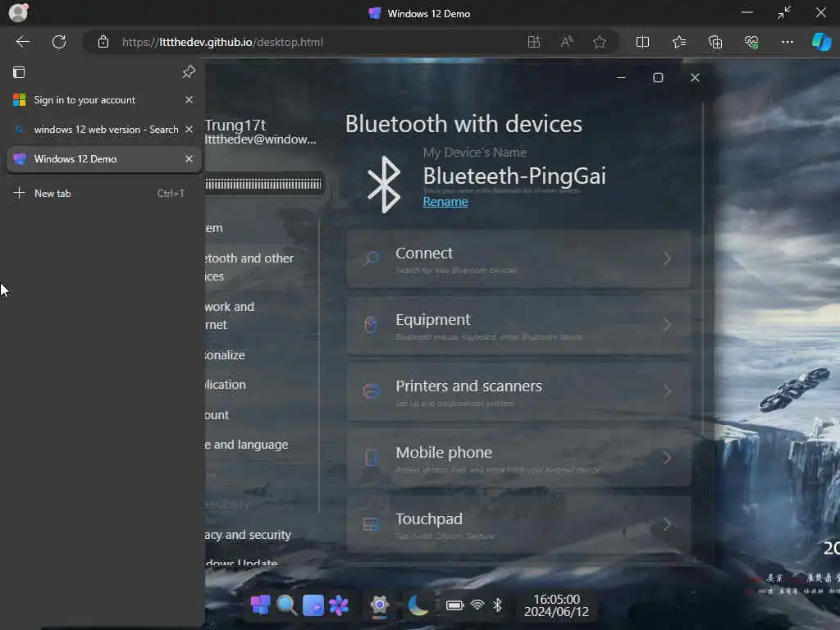Open taskbar Copilot flower icon
The height and width of the screenshot is (630, 840).
coord(339,605)
